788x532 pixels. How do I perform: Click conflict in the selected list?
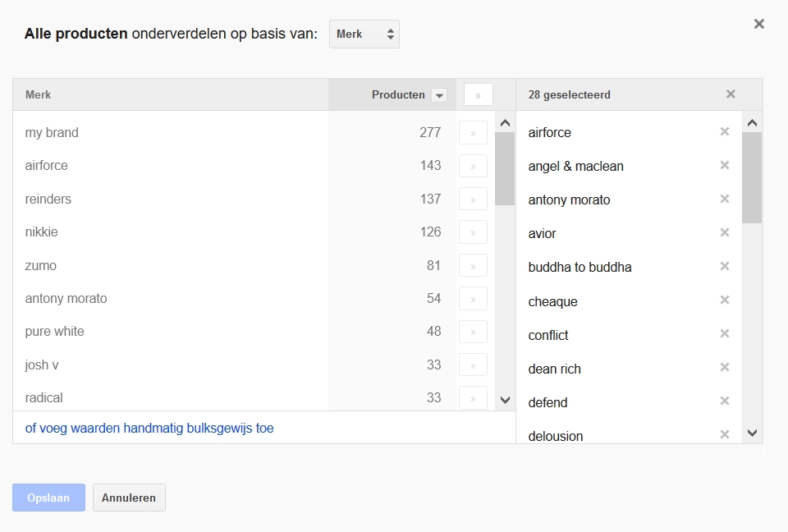tap(547, 336)
